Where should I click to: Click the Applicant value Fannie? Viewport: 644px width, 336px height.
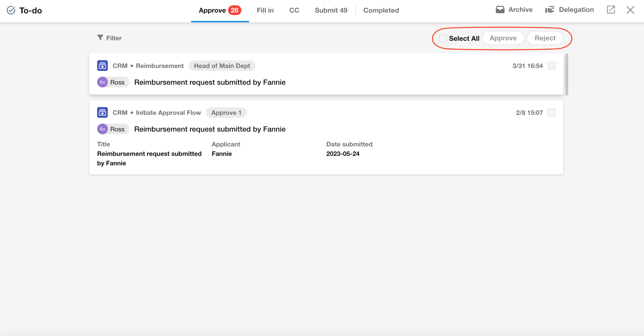point(221,153)
